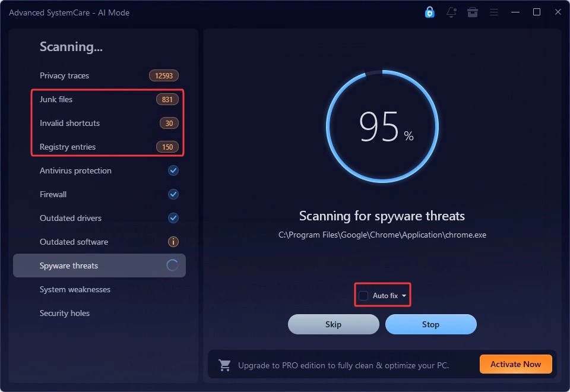This screenshot has width=570, height=392.
Task: Click the Registry entries 150 badge
Action: coord(167,147)
